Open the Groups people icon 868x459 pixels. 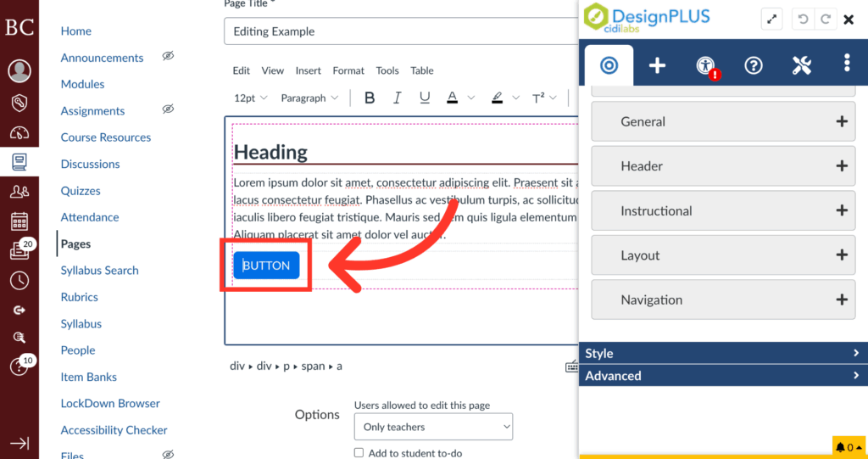click(x=19, y=192)
